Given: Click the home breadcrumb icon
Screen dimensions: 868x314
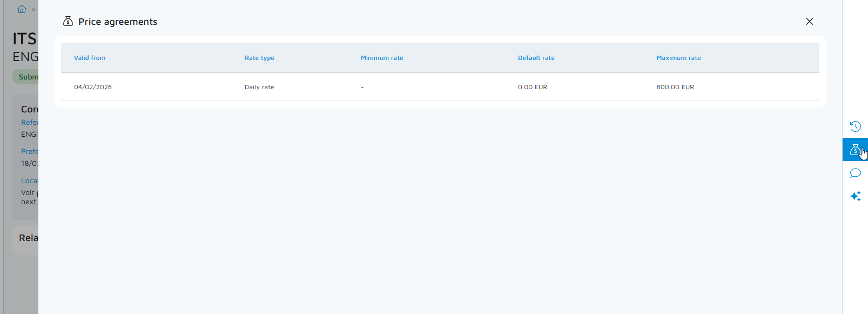Looking at the screenshot, I should 22,9.
